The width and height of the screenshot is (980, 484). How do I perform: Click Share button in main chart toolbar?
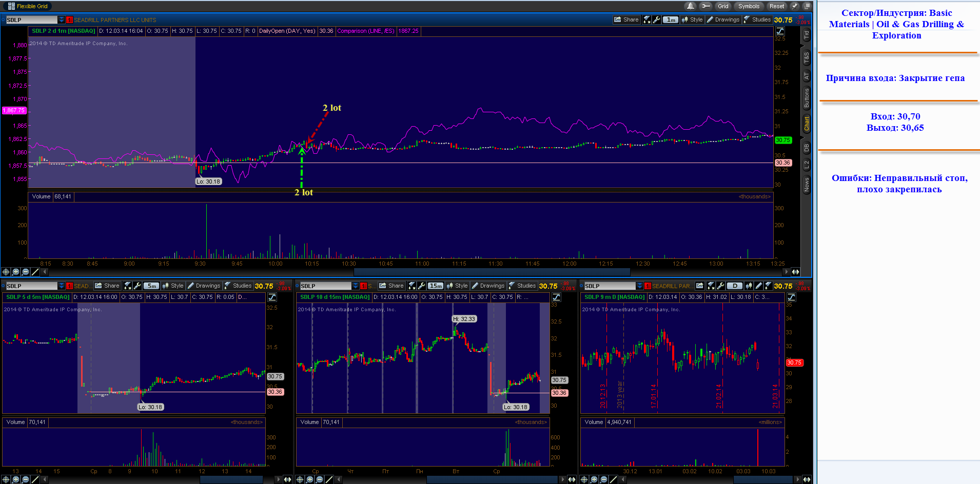click(x=626, y=19)
